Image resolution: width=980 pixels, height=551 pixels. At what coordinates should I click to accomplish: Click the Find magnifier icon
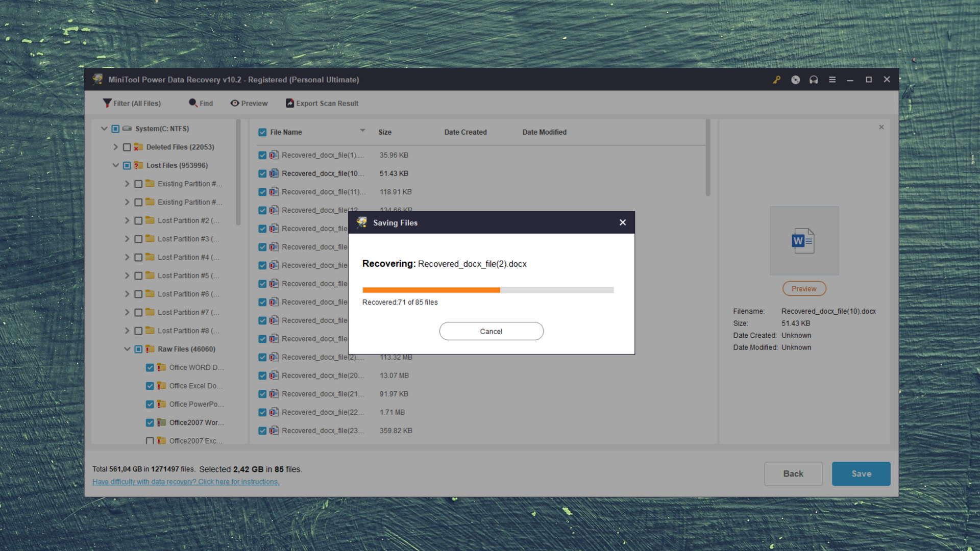(193, 103)
